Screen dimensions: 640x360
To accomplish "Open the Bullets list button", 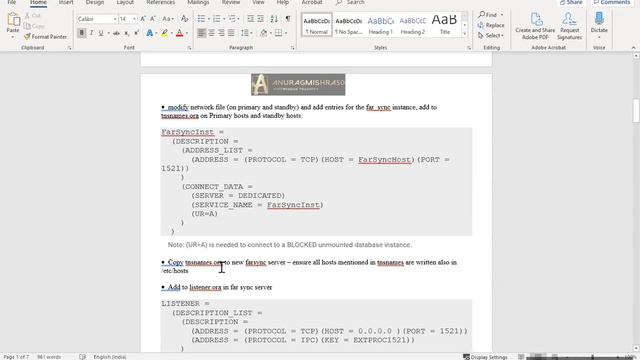I will 201,19.
